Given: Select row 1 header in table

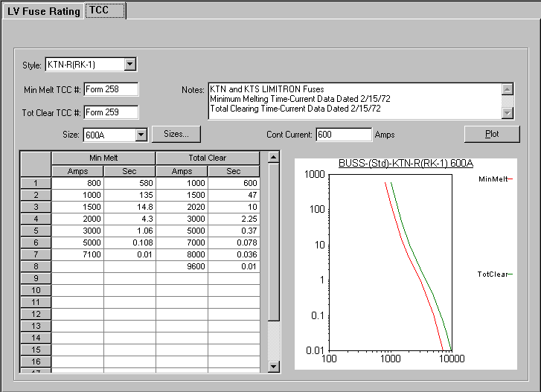Looking at the screenshot, I should coord(35,183).
